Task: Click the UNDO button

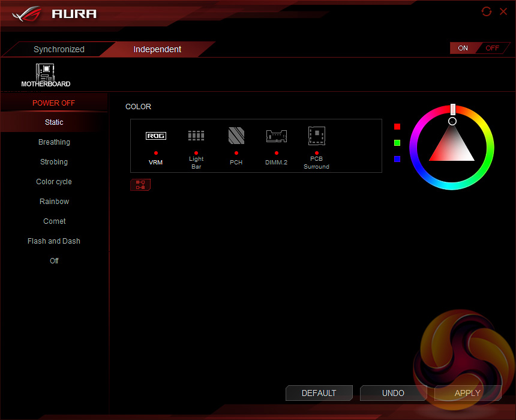Action: point(393,393)
